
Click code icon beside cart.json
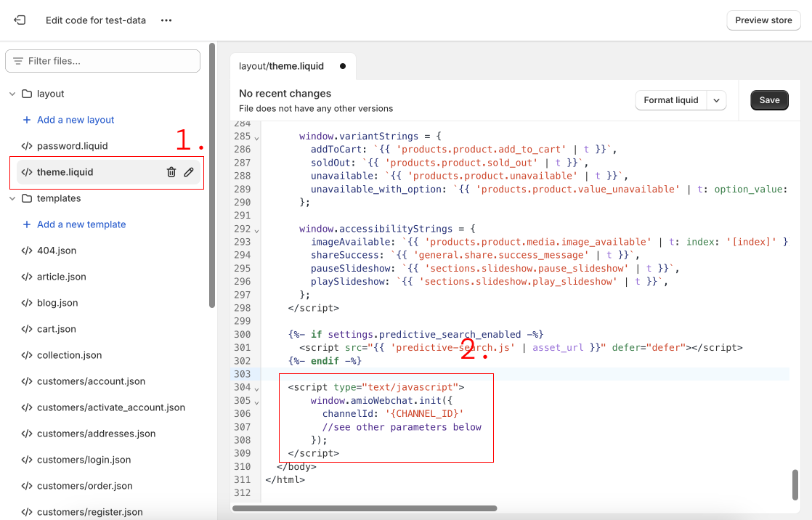point(27,329)
